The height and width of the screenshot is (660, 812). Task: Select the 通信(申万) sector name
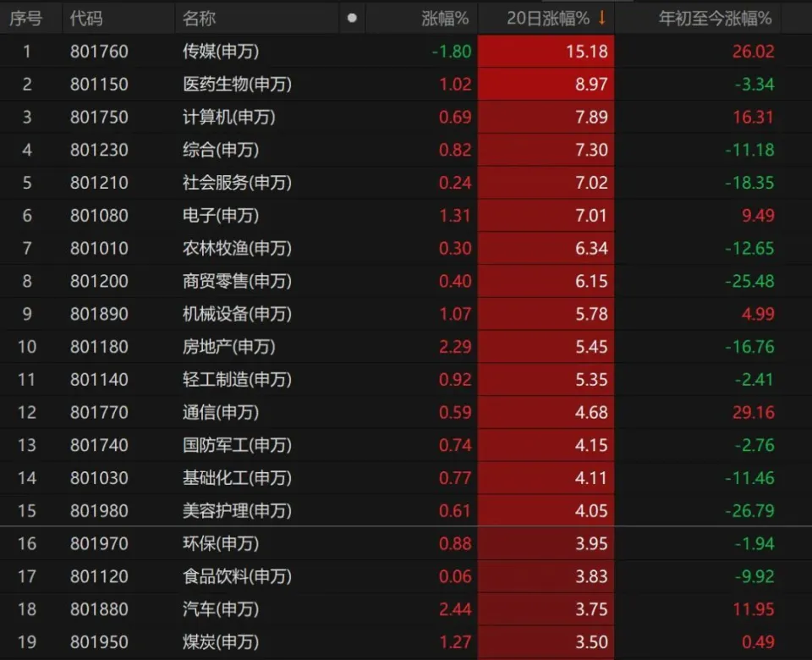[221, 413]
